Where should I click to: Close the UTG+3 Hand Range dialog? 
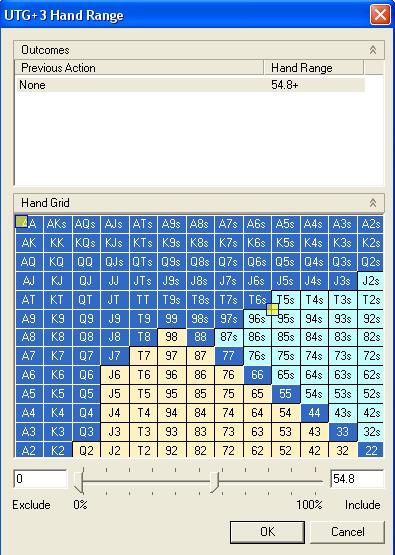point(380,15)
